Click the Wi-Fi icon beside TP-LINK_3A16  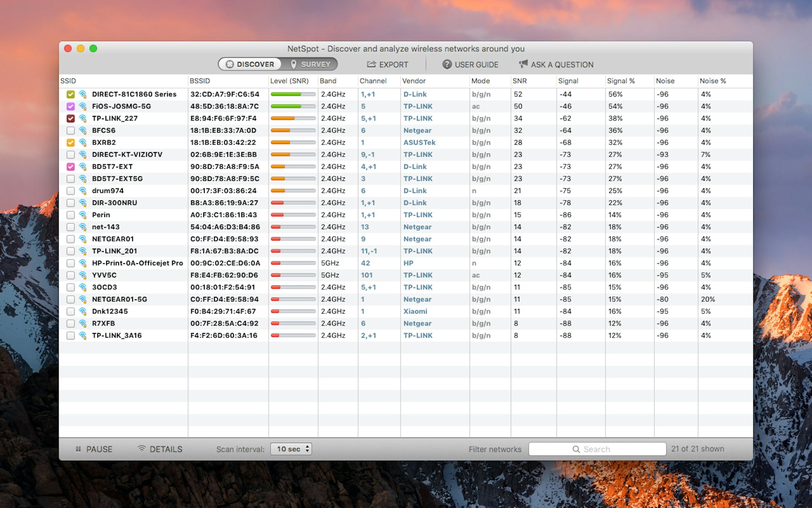pos(82,335)
